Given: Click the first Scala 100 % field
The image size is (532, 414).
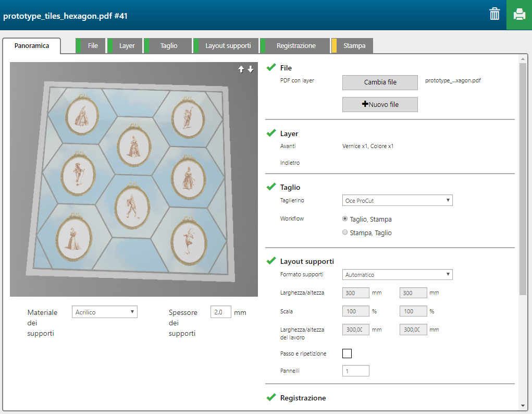Looking at the screenshot, I should [x=355, y=311].
